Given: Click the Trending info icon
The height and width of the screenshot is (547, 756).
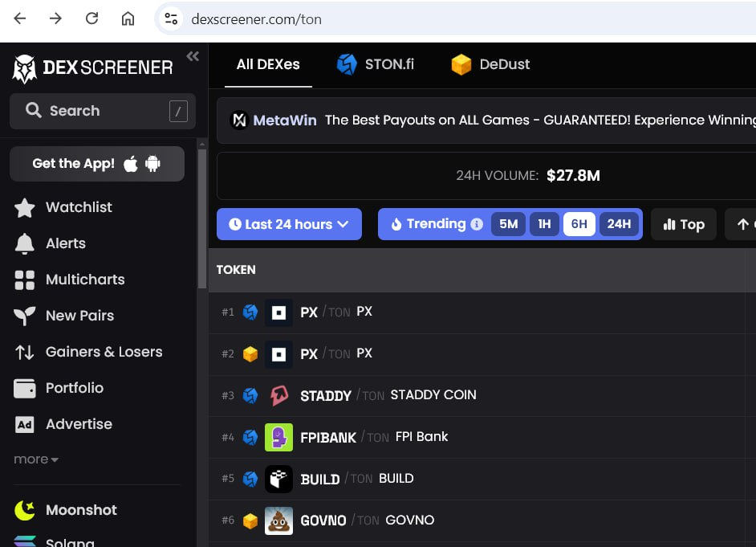Looking at the screenshot, I should (477, 224).
